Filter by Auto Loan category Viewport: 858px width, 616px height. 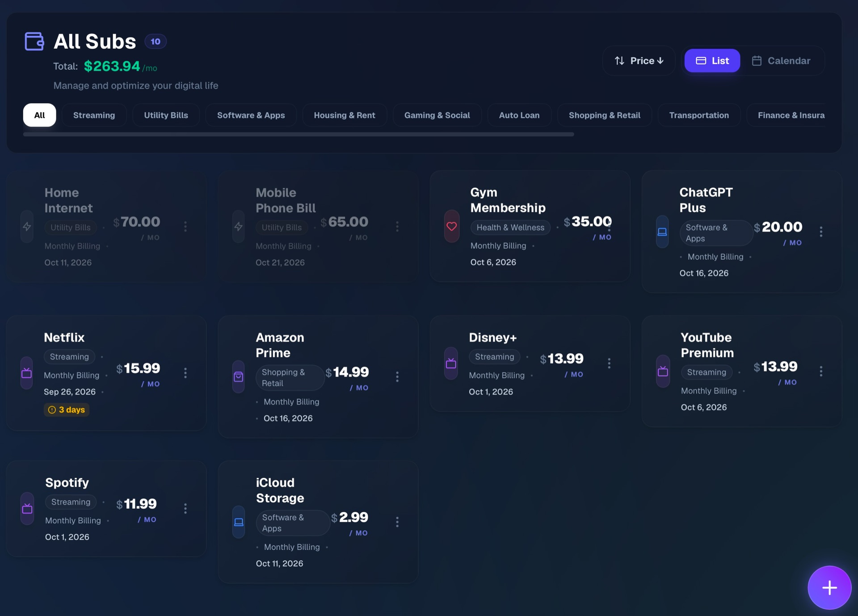pos(519,115)
